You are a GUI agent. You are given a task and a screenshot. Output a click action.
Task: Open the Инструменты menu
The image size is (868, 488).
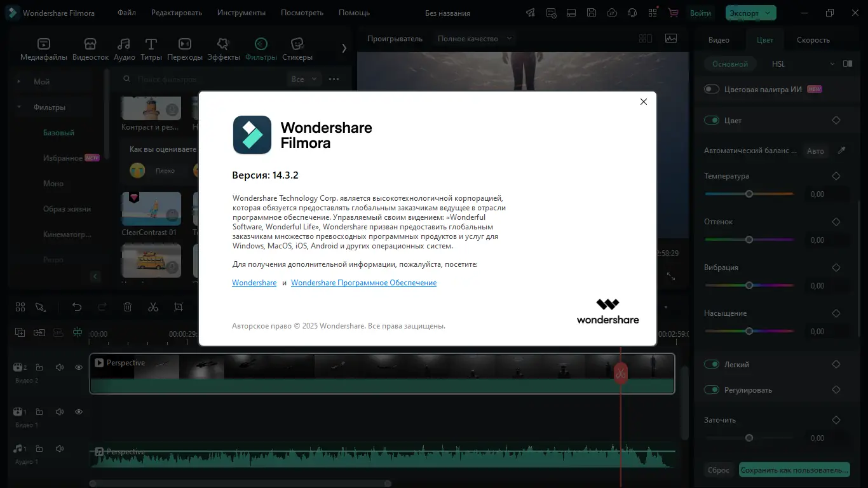(x=241, y=13)
